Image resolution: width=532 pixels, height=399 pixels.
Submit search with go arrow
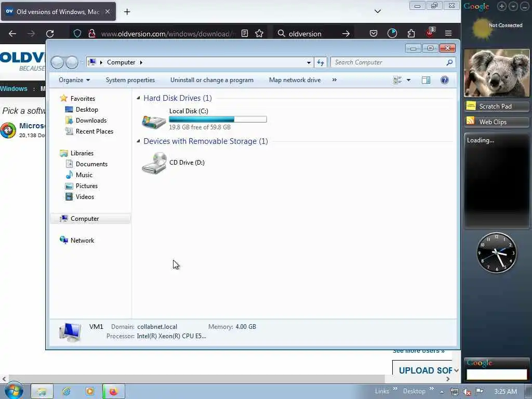[x=345, y=34]
